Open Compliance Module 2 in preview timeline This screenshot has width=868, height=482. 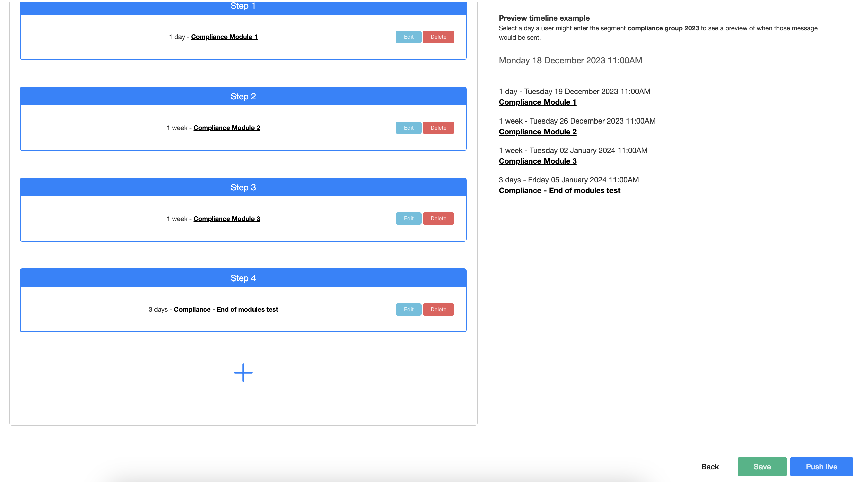point(537,132)
